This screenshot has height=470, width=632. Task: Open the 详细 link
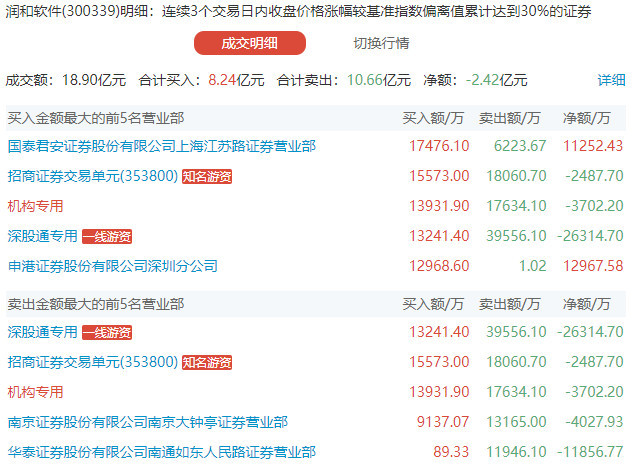611,80
